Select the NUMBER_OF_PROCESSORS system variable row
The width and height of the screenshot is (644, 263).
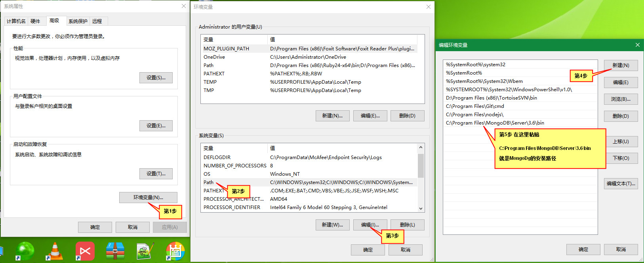309,166
